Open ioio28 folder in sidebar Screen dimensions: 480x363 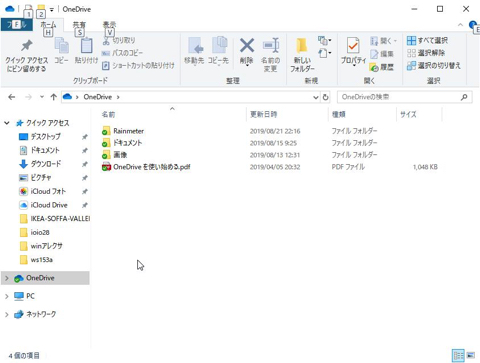[x=34, y=232]
